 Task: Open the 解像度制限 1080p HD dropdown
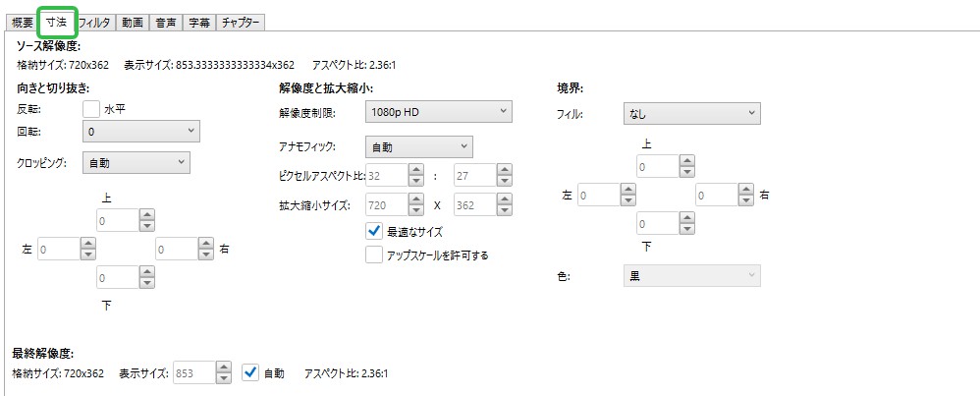438,112
